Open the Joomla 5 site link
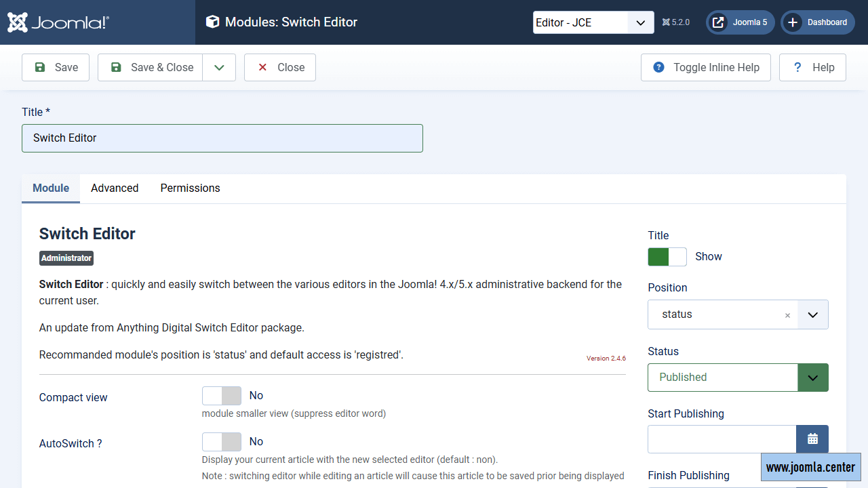The image size is (868, 488). tap(741, 22)
